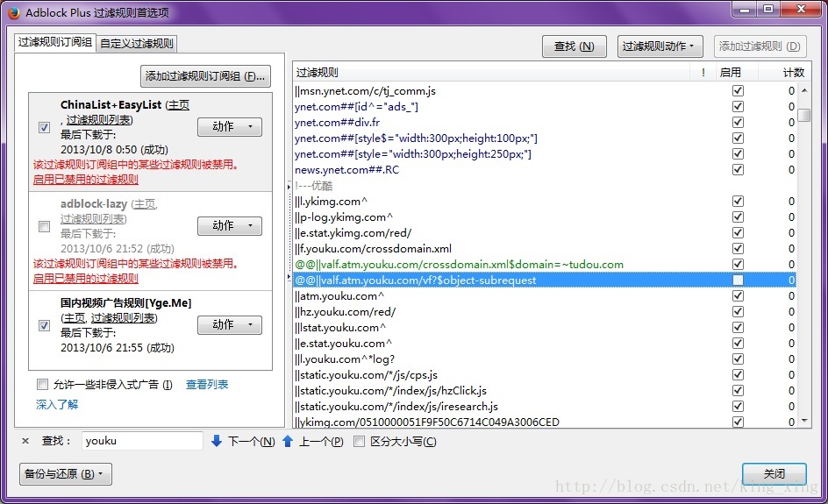
Task: Click 过滤规则列表 link under ChinaList+EasyList
Action: click(x=99, y=120)
